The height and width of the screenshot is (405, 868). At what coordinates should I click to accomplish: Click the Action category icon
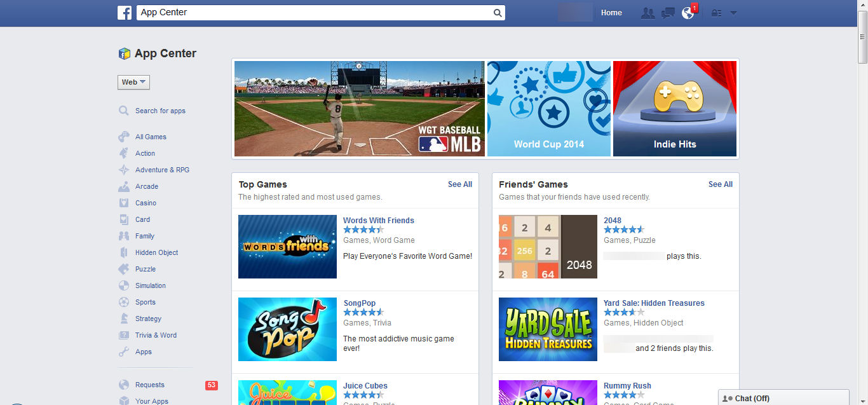click(124, 153)
